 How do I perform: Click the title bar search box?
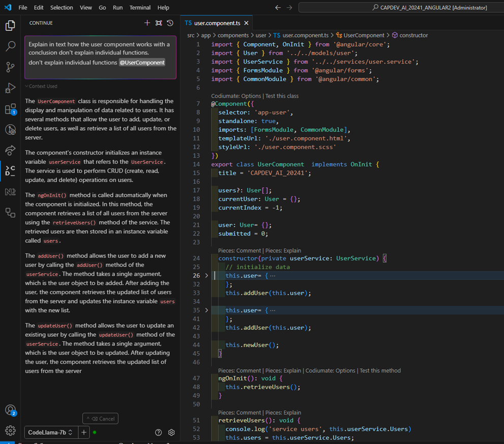pos(401,8)
